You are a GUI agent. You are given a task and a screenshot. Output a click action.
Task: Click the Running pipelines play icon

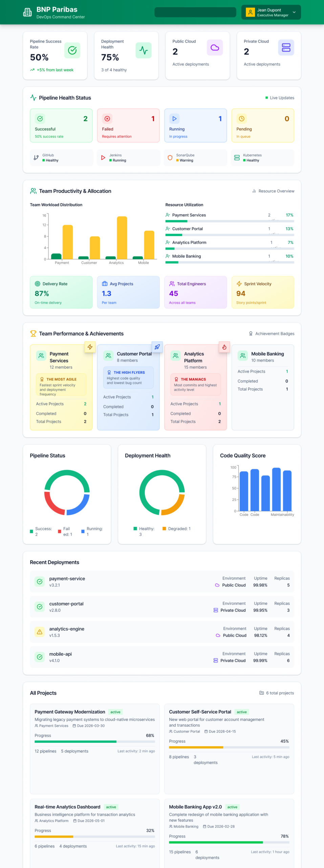click(x=174, y=119)
